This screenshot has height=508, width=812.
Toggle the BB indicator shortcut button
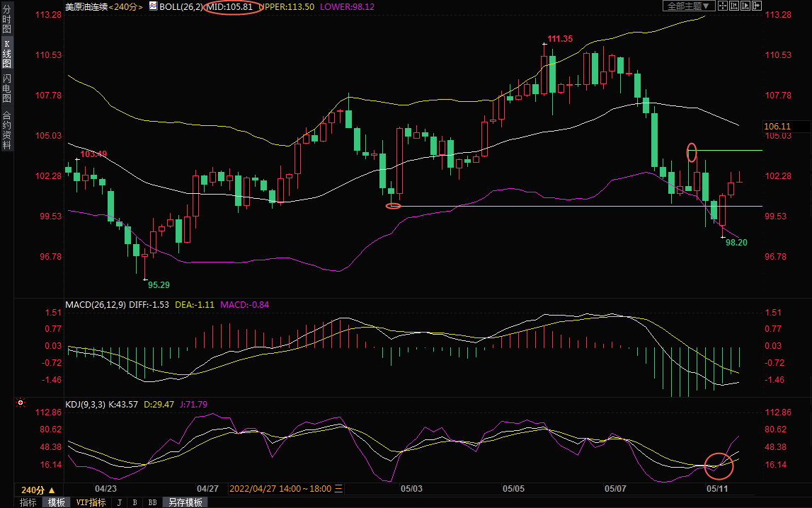(x=152, y=502)
